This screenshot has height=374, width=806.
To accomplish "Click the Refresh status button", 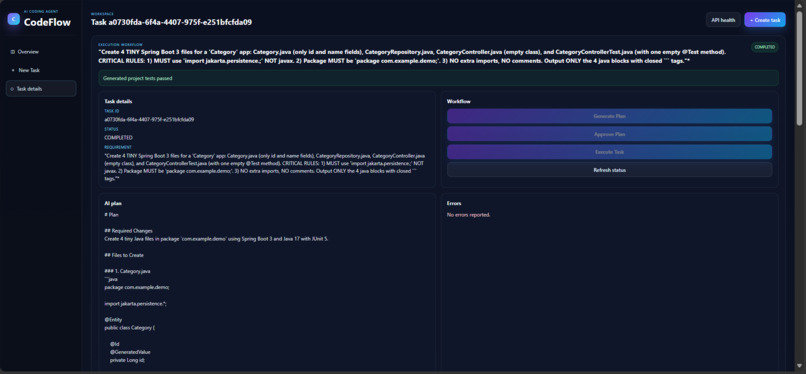I will [609, 170].
